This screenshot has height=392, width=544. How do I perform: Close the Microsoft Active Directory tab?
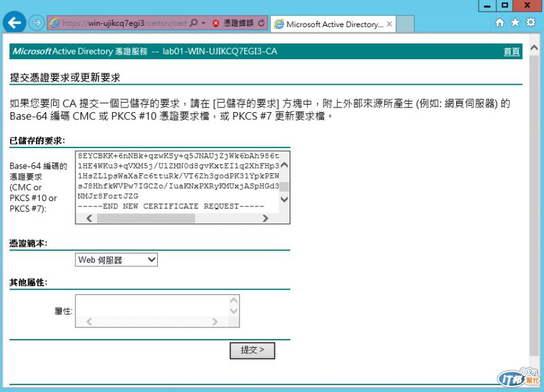389,24
